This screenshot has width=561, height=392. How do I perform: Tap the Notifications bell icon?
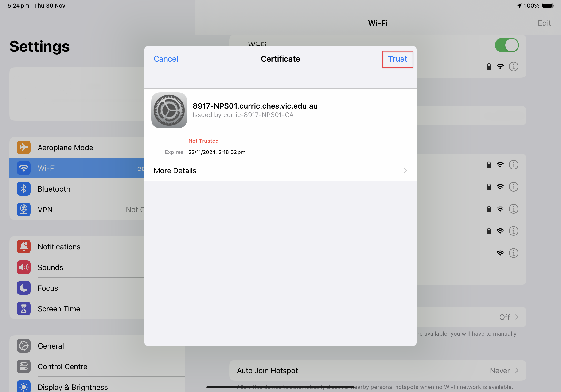(x=24, y=247)
